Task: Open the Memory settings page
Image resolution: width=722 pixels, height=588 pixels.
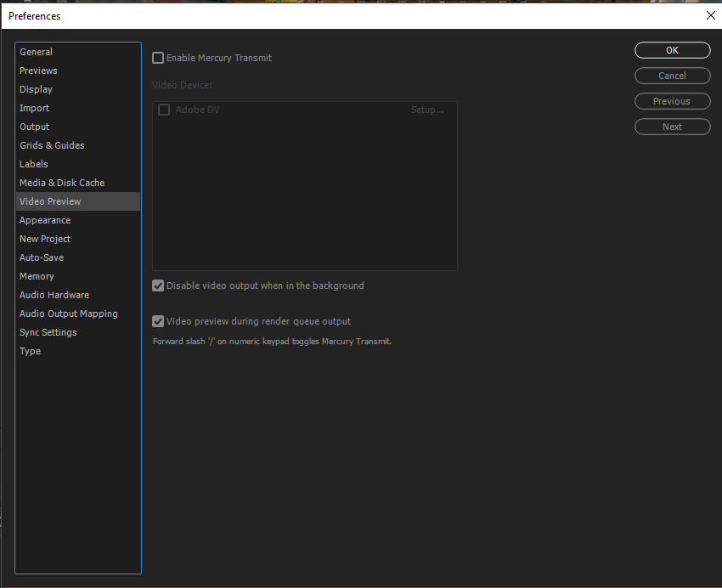Action: click(x=37, y=276)
